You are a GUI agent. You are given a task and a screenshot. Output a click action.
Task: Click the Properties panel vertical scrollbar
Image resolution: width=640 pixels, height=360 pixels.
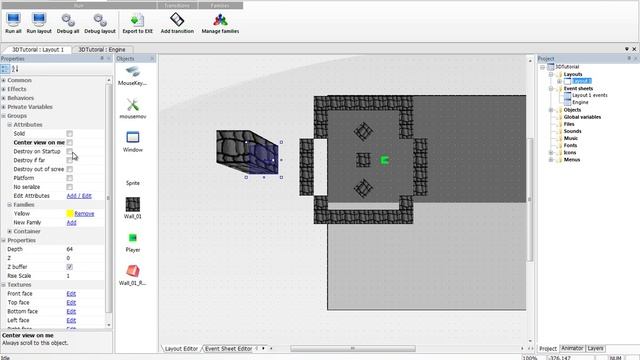109,199
